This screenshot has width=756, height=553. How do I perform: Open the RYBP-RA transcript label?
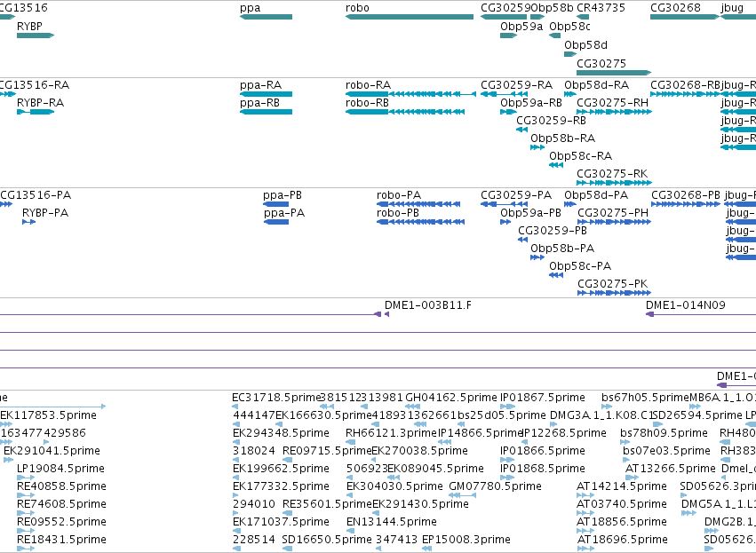(41, 103)
